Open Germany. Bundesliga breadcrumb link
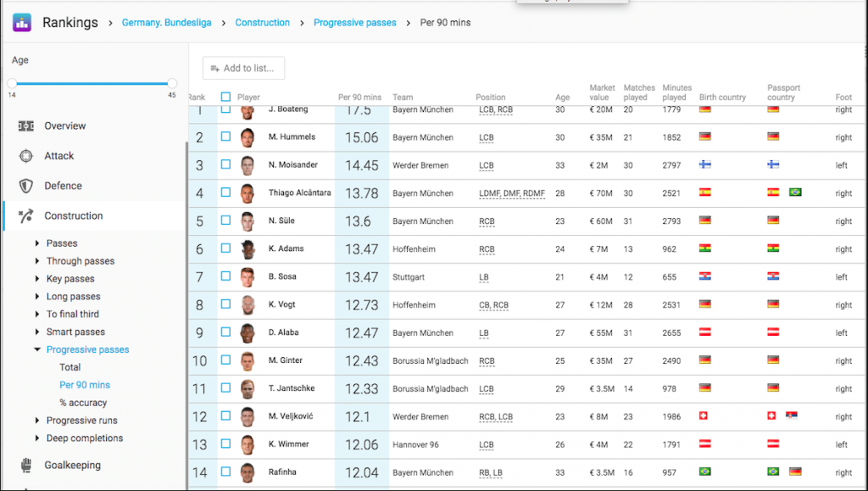The width and height of the screenshot is (868, 491). click(x=167, y=23)
